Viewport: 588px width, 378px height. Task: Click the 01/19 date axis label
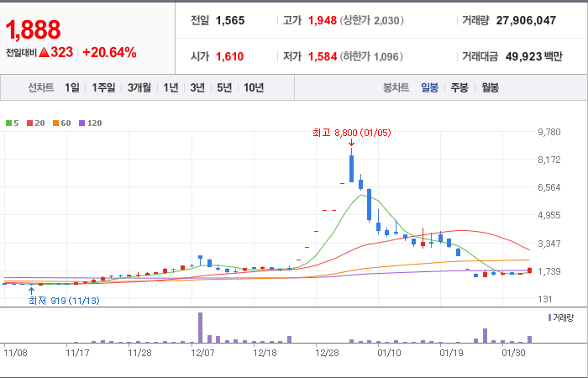click(x=452, y=353)
